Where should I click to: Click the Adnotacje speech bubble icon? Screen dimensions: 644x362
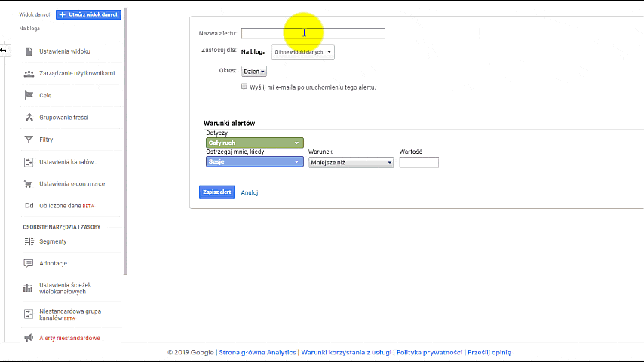click(x=29, y=263)
